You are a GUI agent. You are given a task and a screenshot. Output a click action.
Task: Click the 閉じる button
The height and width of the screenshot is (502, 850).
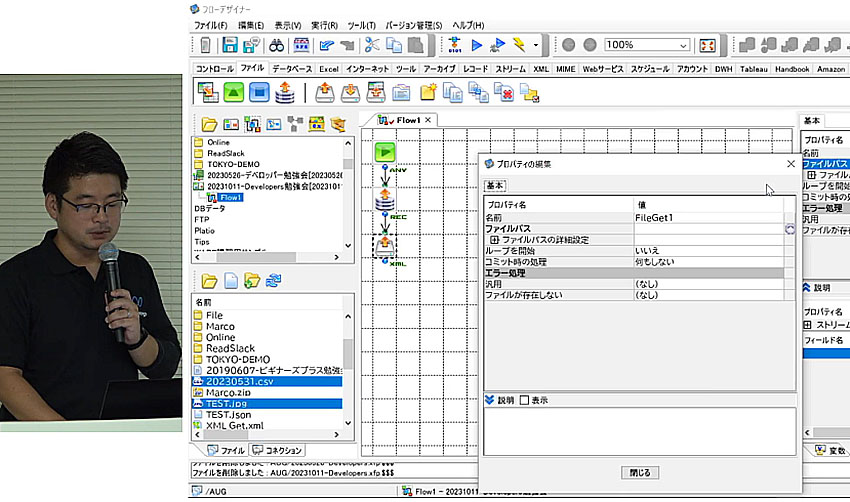640,473
